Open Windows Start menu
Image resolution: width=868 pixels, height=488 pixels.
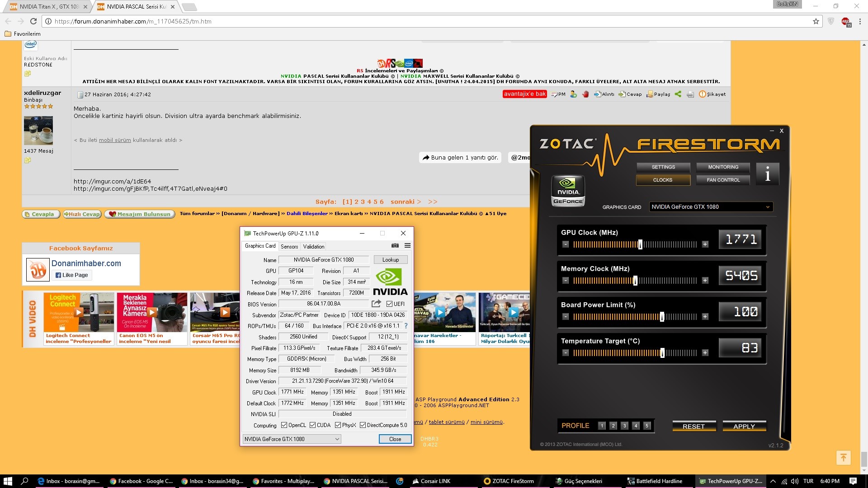8,481
